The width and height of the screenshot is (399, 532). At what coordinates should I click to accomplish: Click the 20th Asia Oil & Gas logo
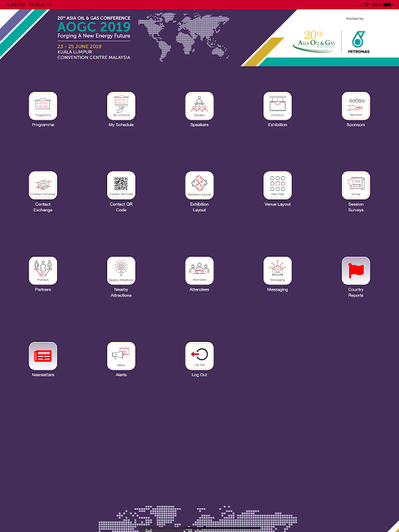314,41
